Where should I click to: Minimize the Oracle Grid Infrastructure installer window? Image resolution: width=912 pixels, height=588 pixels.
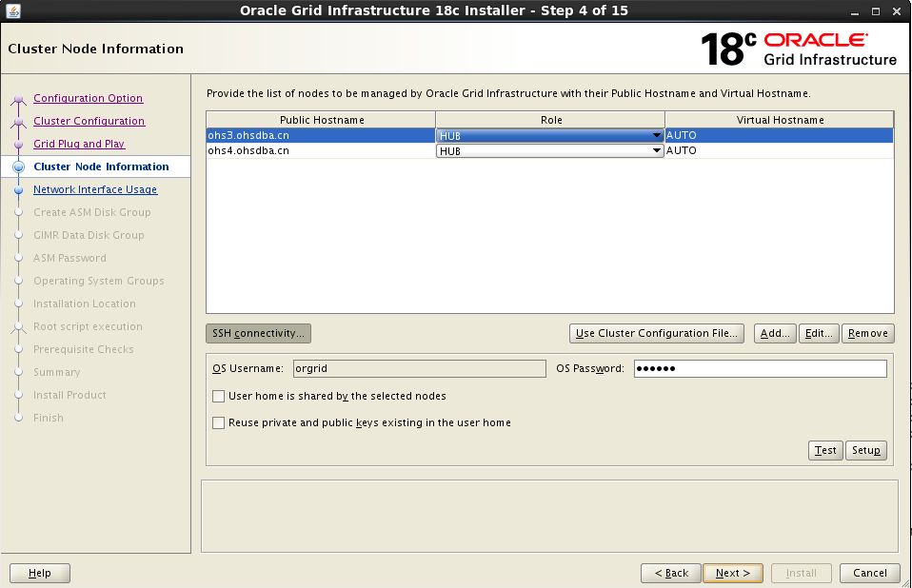click(x=855, y=11)
